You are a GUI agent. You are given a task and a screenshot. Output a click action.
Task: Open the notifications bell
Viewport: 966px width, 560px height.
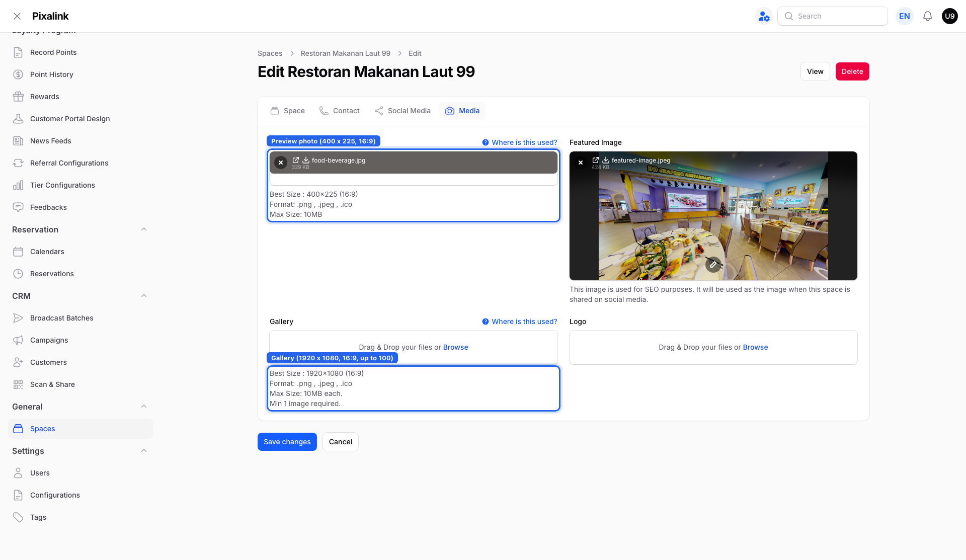point(928,16)
